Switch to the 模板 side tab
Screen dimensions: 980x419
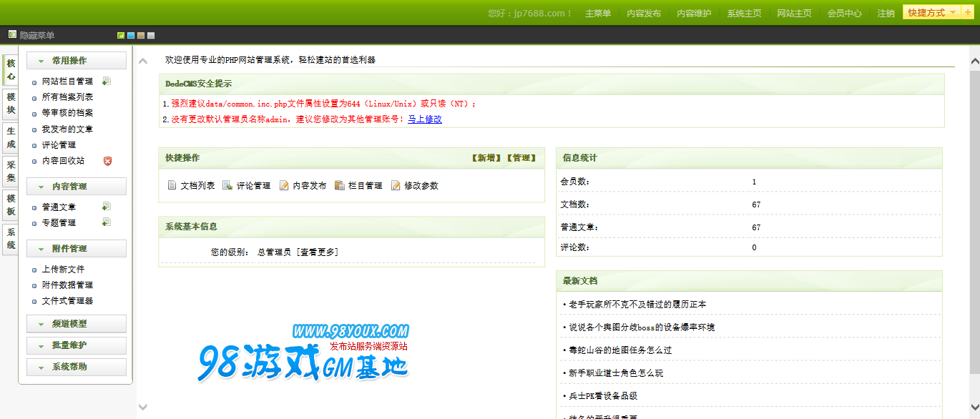tap(10, 204)
